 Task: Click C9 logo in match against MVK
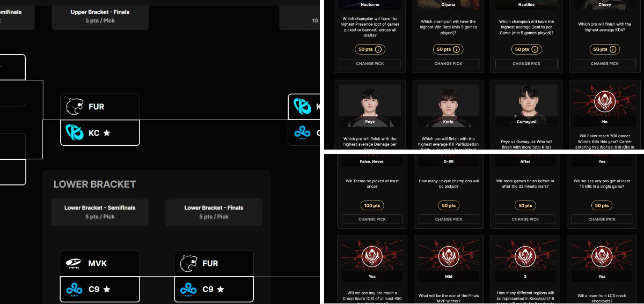click(x=74, y=289)
